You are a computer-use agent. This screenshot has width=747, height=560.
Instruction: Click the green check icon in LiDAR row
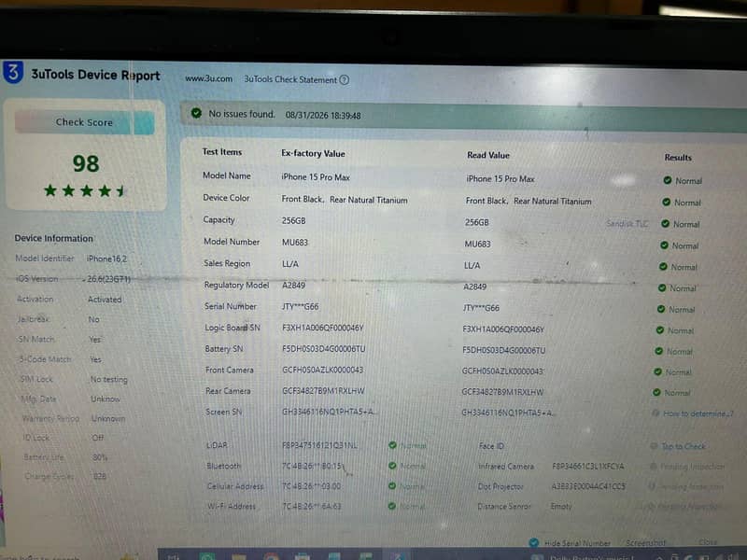(392, 445)
